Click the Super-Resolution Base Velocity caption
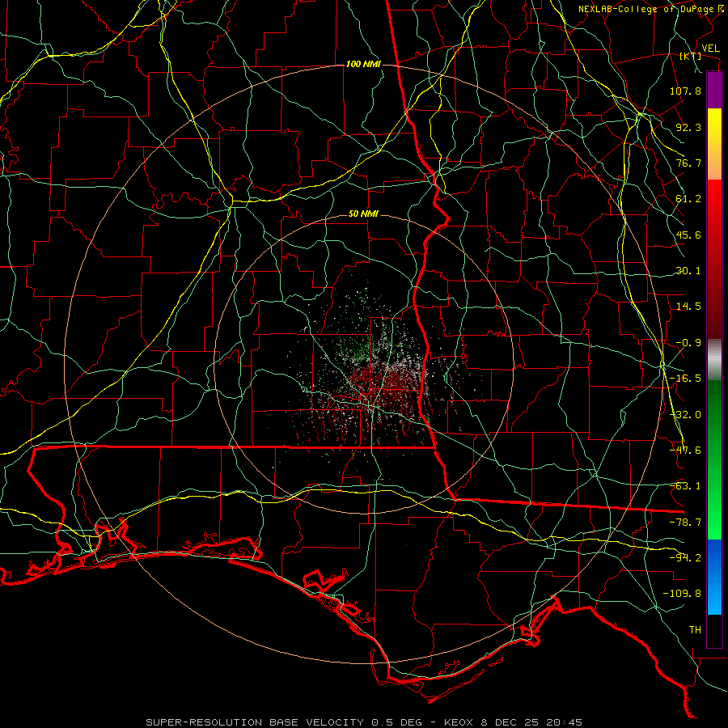This screenshot has width=728, height=728. (364, 722)
